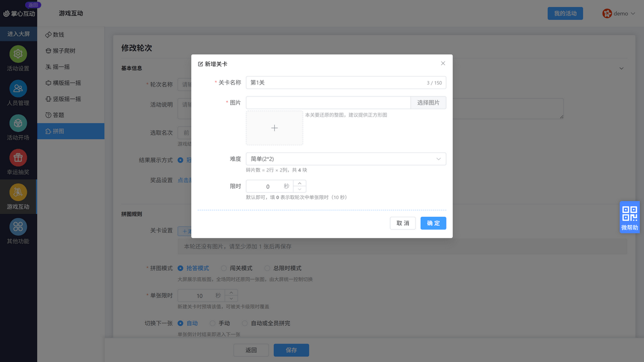
Task: Click the 返回 badge at top left
Action: pos(33,4)
